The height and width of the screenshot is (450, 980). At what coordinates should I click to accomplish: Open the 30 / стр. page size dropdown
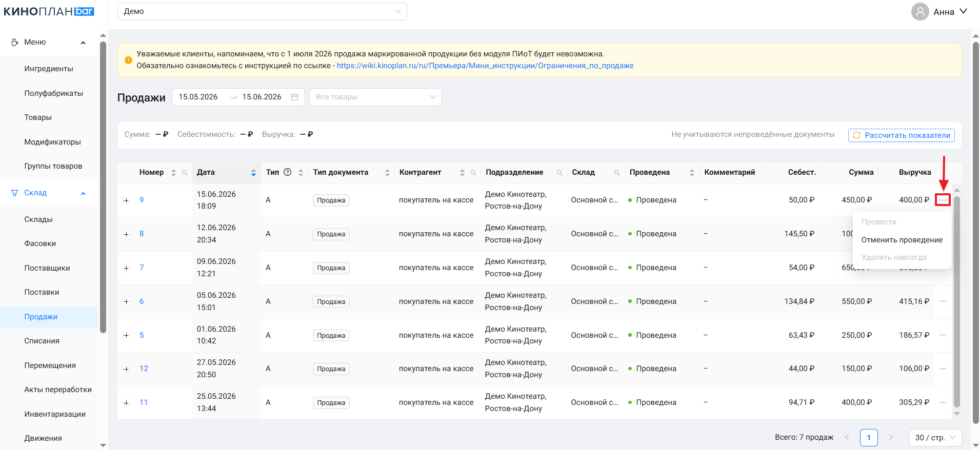click(x=935, y=438)
